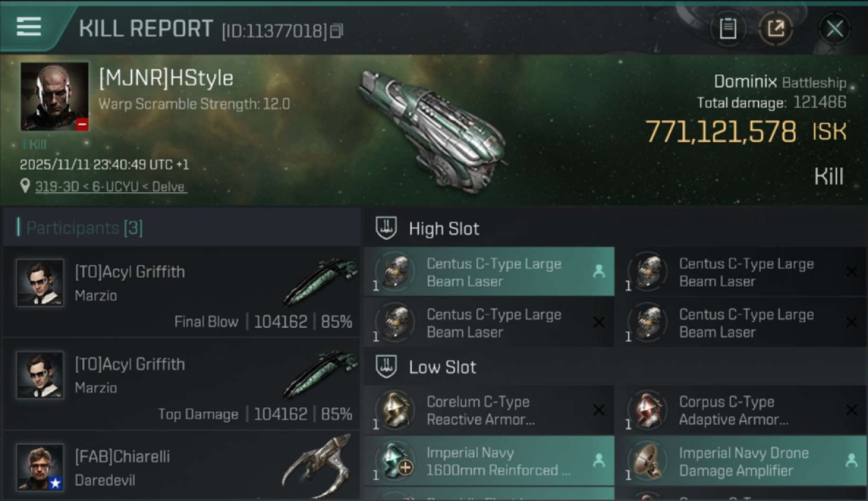
Task: Open the clipboard report icon
Action: pyautogui.click(x=727, y=29)
